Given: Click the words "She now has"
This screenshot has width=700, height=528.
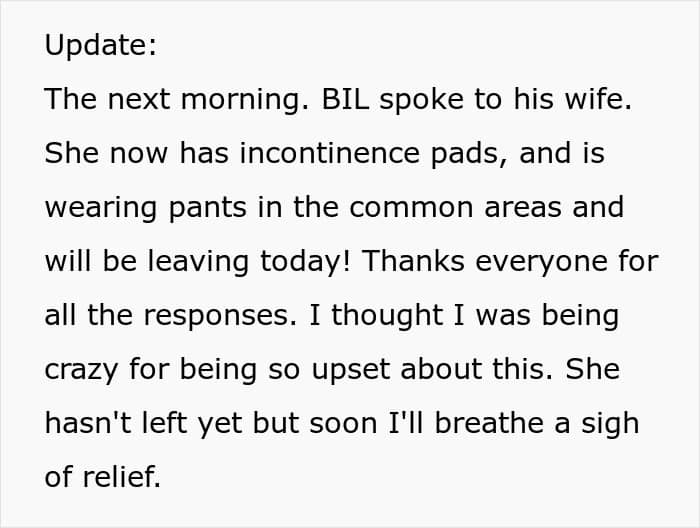Looking at the screenshot, I should [136, 153].
